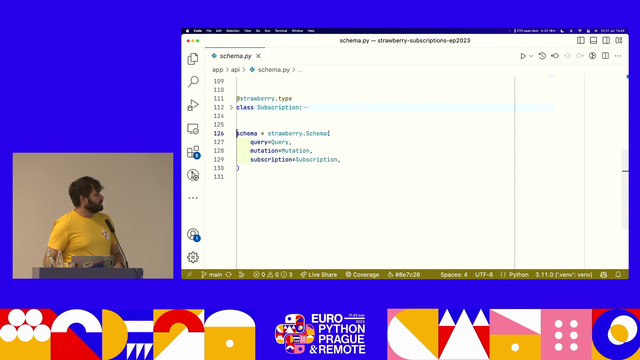The image size is (640, 360).
Task: Expand the folded class Subscription block
Action: 231,107
